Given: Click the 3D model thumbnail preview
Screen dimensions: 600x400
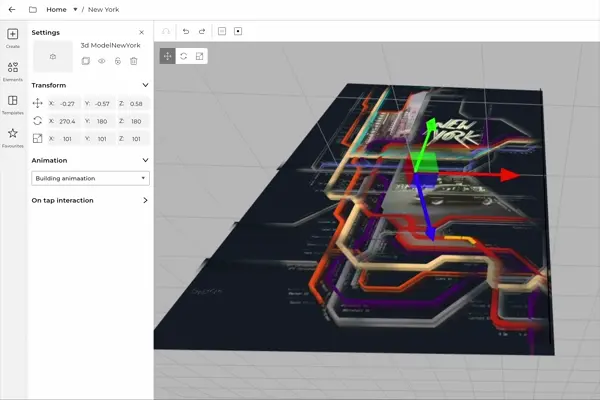Looking at the screenshot, I should tap(53, 57).
